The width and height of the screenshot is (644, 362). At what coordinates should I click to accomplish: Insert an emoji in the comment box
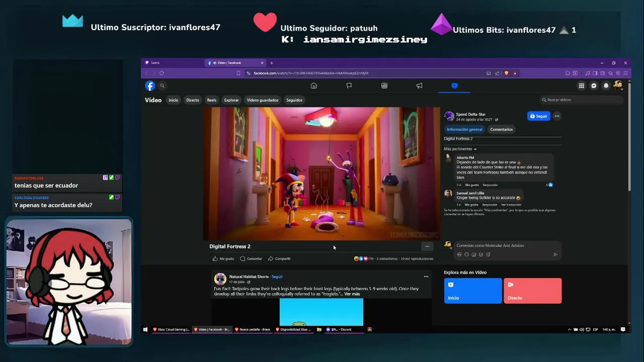click(466, 254)
